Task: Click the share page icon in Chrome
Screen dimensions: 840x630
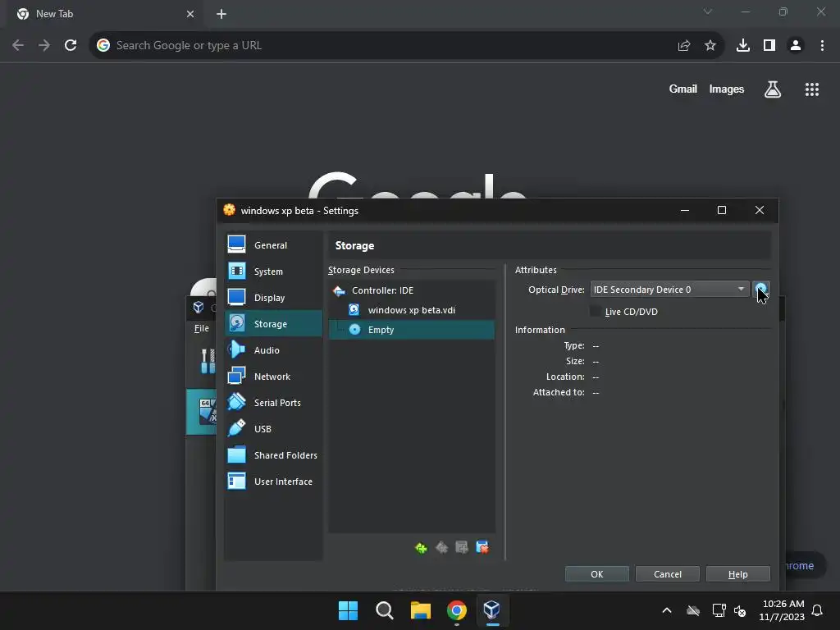Action: 684,46
